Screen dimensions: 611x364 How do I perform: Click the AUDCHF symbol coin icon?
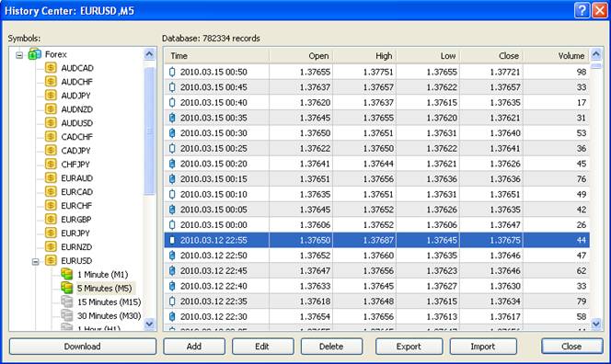coord(51,82)
